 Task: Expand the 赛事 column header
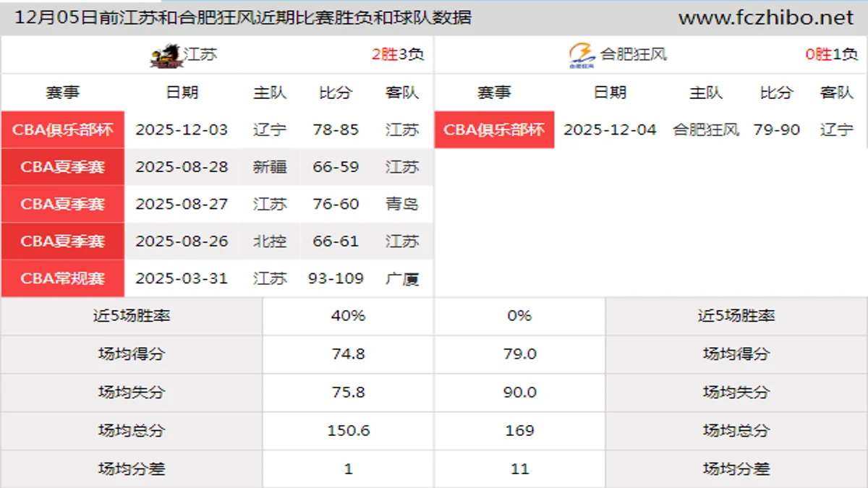click(x=62, y=93)
